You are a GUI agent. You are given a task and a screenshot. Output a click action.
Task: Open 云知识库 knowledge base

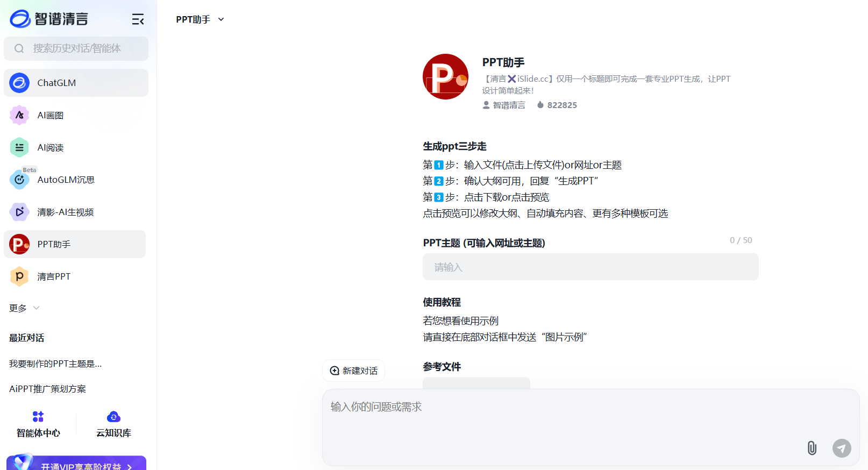pos(113,424)
